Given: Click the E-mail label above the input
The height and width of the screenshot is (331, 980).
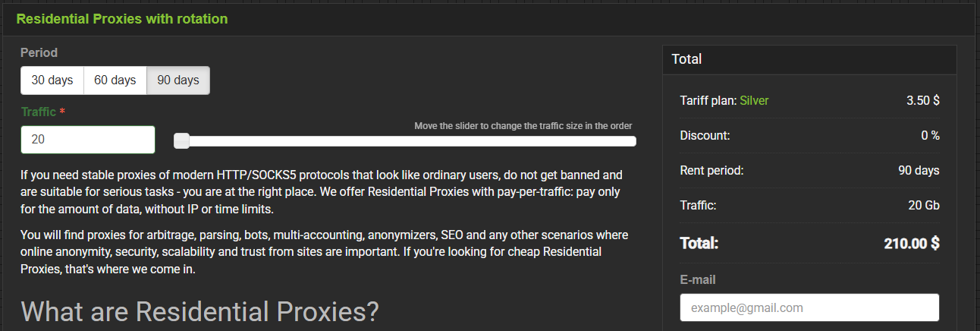Looking at the screenshot, I should point(698,279).
